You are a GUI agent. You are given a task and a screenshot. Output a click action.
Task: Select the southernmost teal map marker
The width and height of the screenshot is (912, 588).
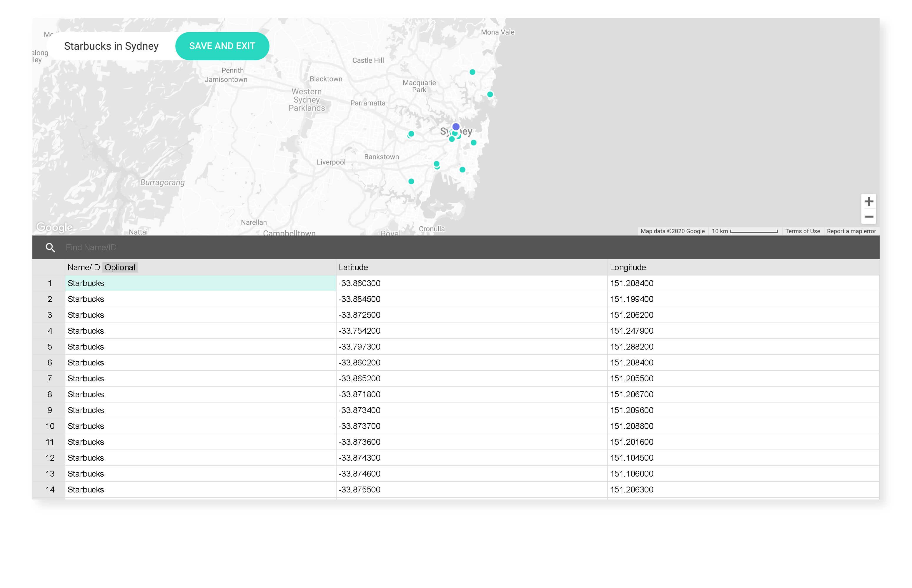click(411, 181)
